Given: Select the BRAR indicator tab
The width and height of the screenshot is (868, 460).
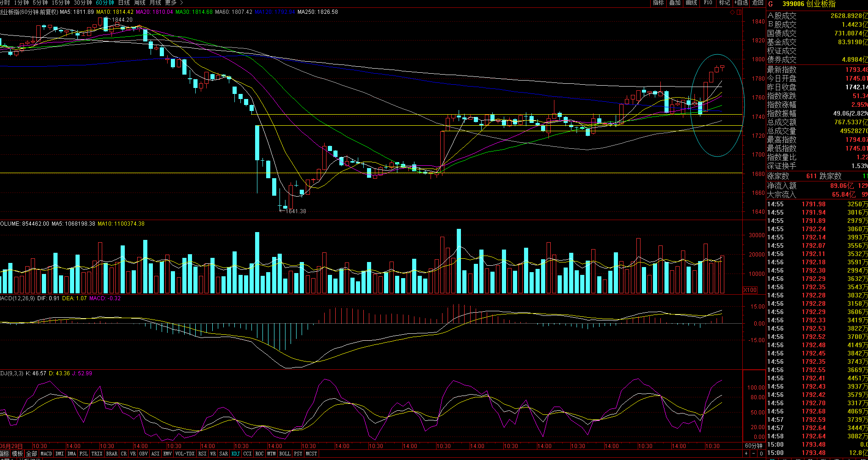Looking at the screenshot, I should point(111,454).
